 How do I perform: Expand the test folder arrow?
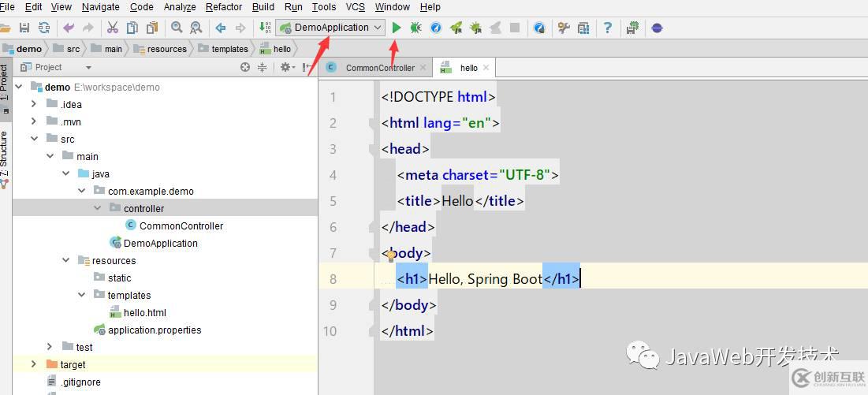(50, 347)
